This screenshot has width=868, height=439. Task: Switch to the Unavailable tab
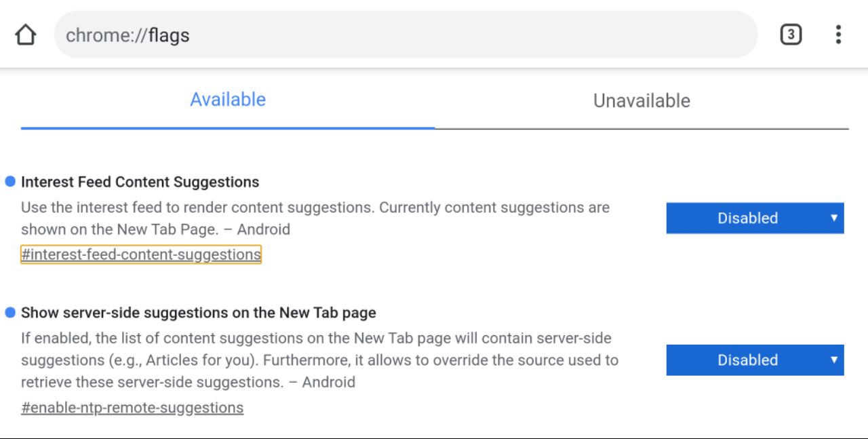[x=642, y=100]
